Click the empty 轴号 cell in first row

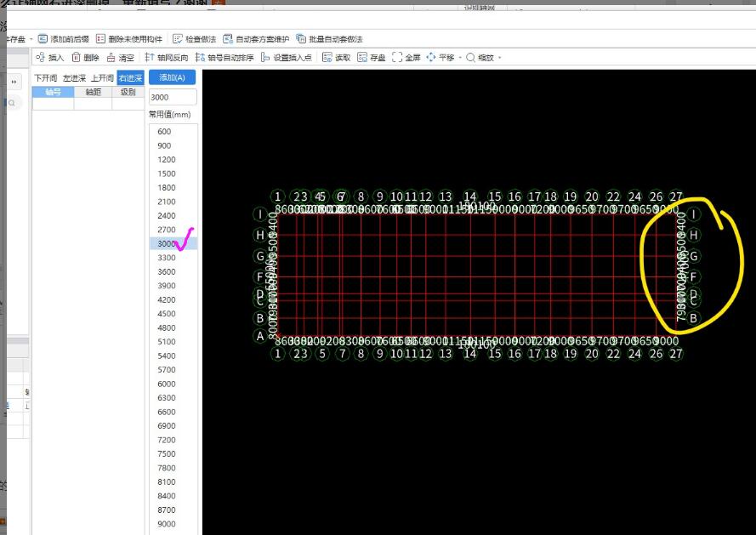53,104
